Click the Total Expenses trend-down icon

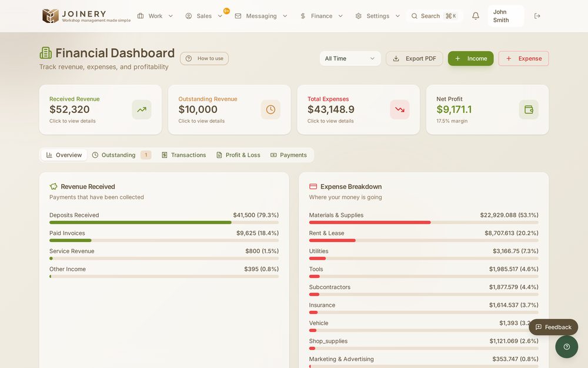click(400, 110)
